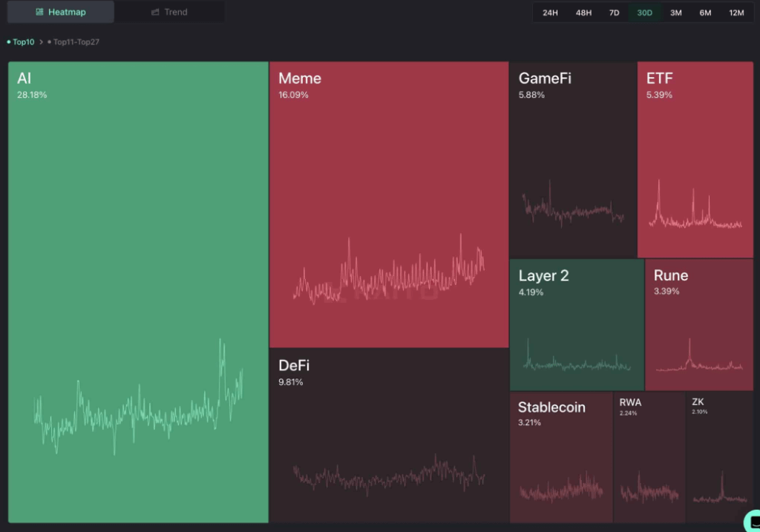Click the Stablecoin 3.21% share value

[529, 422]
